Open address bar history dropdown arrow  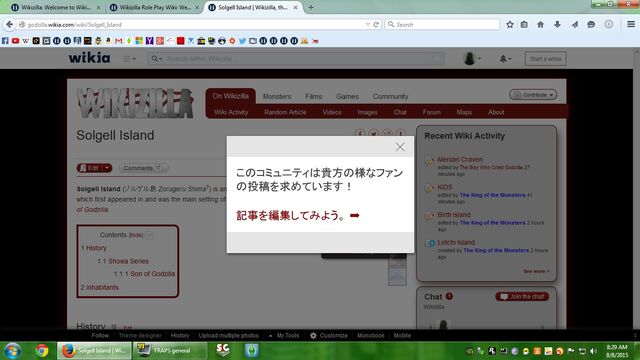(367, 24)
